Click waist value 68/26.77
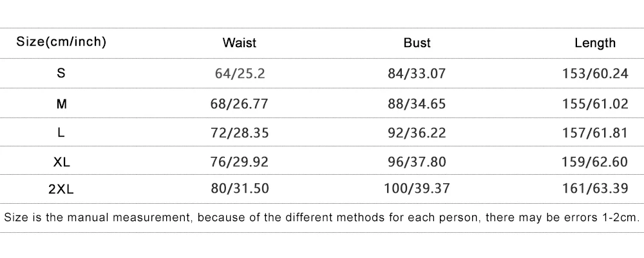This screenshot has width=644, height=258. (x=240, y=103)
